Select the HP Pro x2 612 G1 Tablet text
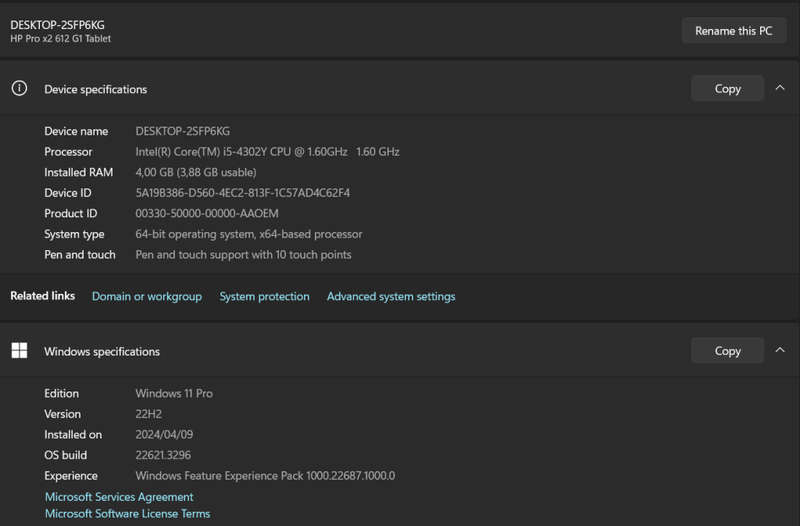The width and height of the screenshot is (800, 526). [x=60, y=39]
